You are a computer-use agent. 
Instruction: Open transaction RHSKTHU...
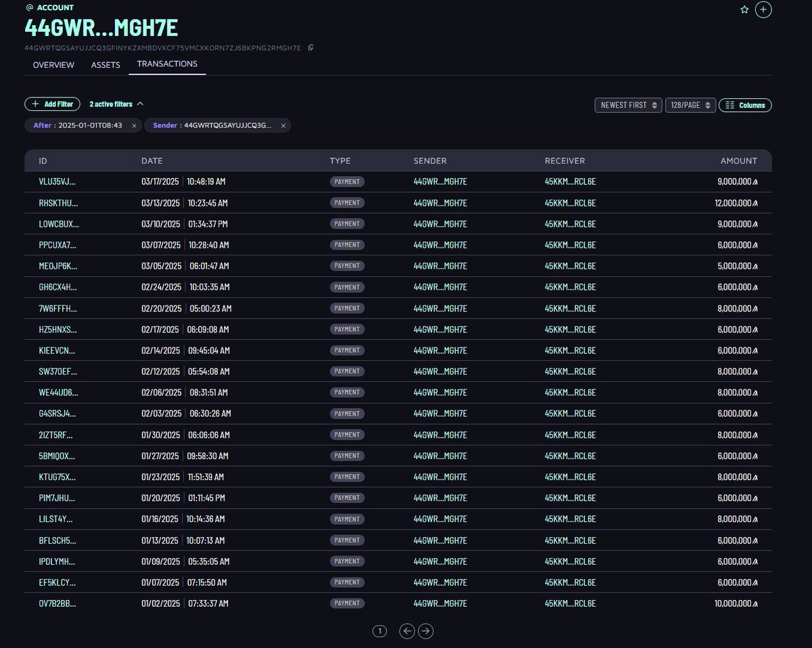coord(58,202)
